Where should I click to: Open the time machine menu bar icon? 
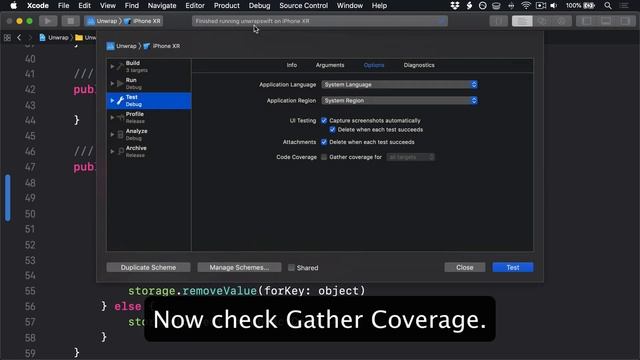point(482,5)
